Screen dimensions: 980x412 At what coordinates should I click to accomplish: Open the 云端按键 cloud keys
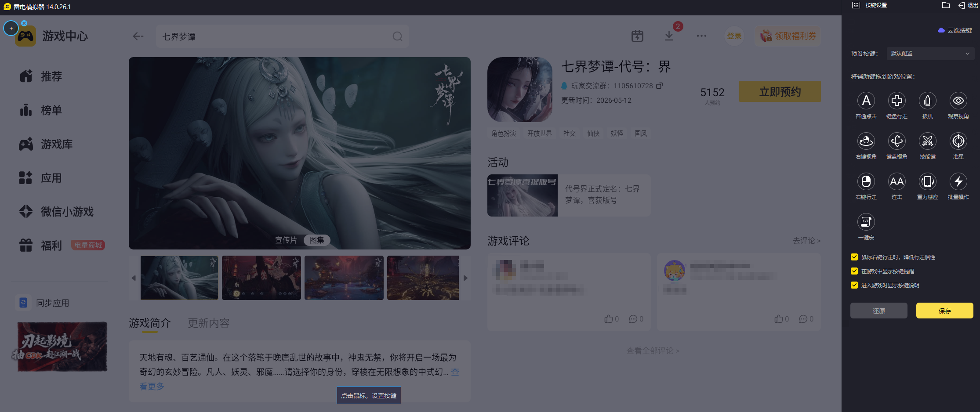coord(955,30)
